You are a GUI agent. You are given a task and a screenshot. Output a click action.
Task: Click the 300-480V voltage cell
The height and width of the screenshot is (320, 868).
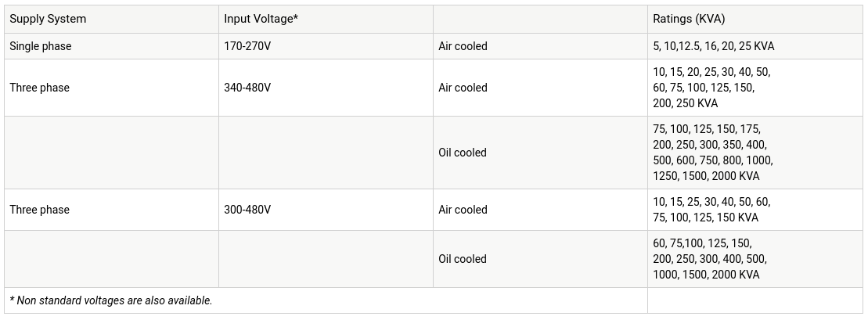point(247,210)
